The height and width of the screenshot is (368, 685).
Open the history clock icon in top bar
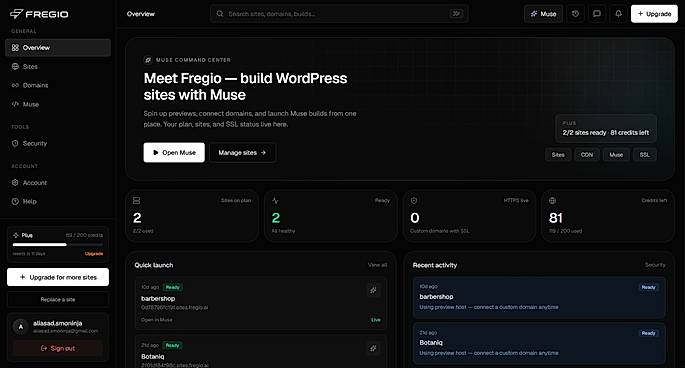(575, 14)
